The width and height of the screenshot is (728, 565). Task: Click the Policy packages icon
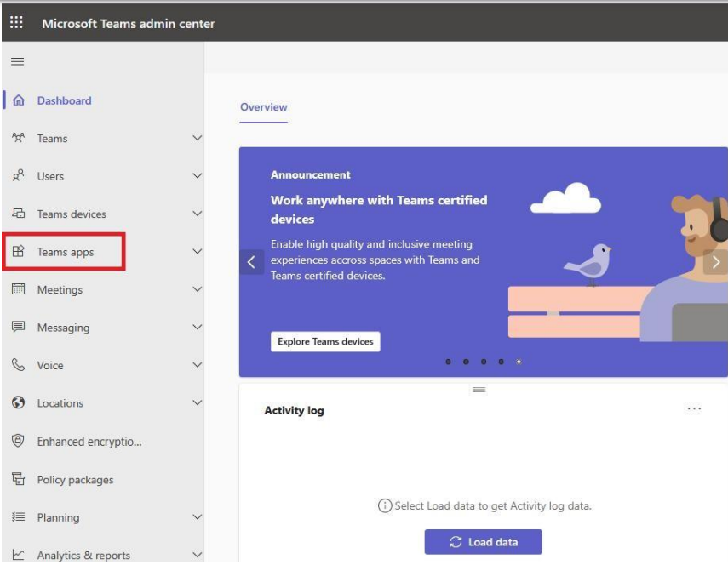(18, 479)
